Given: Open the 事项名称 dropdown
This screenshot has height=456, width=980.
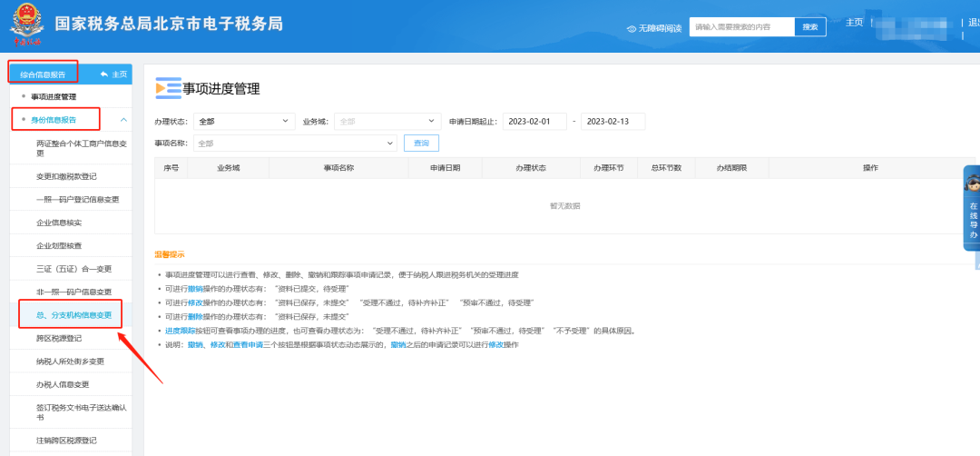Looking at the screenshot, I should click(x=295, y=144).
